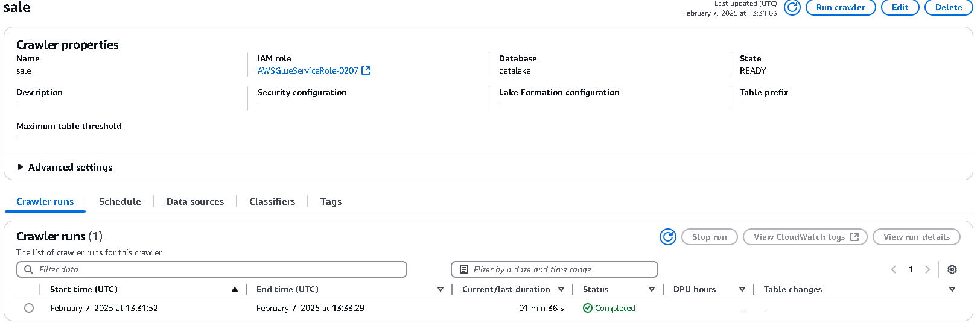Refresh the crawler runs list
980x329 pixels.
(x=668, y=237)
